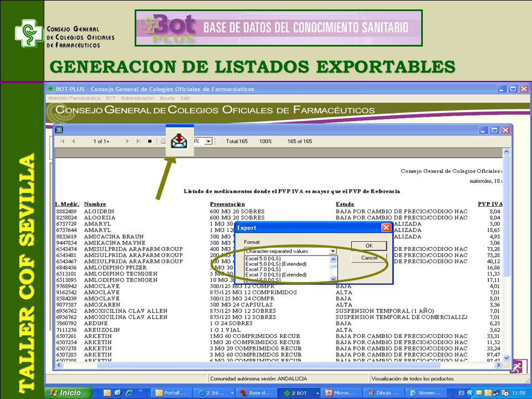Click the green BOT PLUS title bar icon
532x399 pixels.
[x=50, y=89]
